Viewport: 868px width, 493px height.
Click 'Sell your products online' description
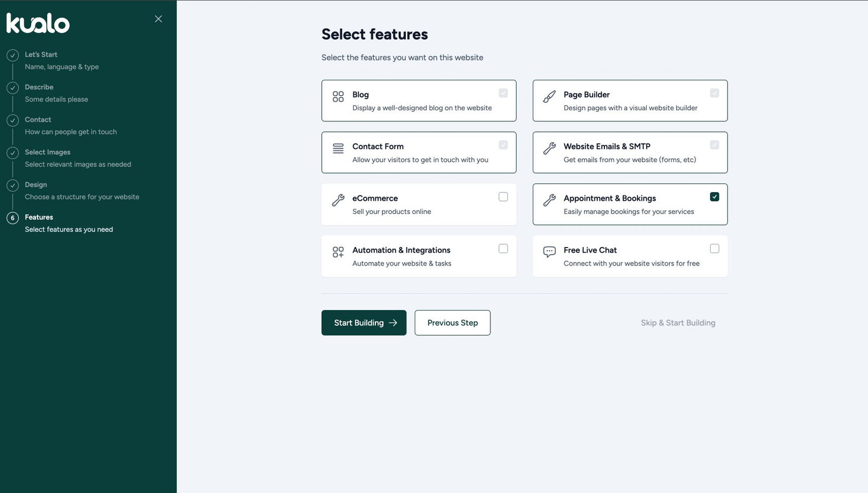tap(392, 212)
